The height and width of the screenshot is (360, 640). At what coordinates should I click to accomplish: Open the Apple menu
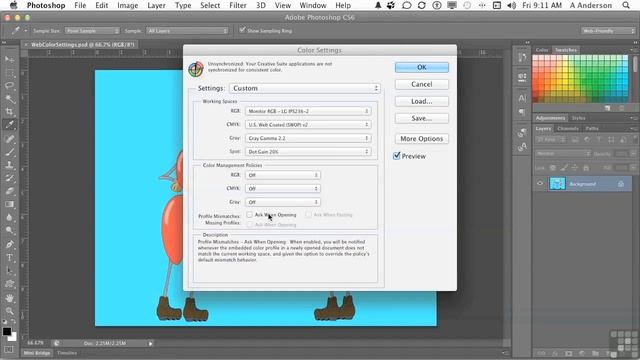pos(13,5)
